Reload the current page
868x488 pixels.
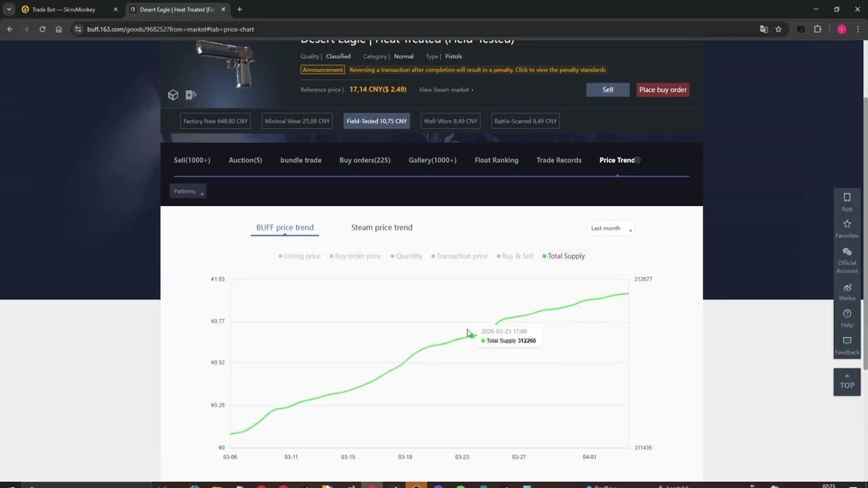[x=42, y=29]
